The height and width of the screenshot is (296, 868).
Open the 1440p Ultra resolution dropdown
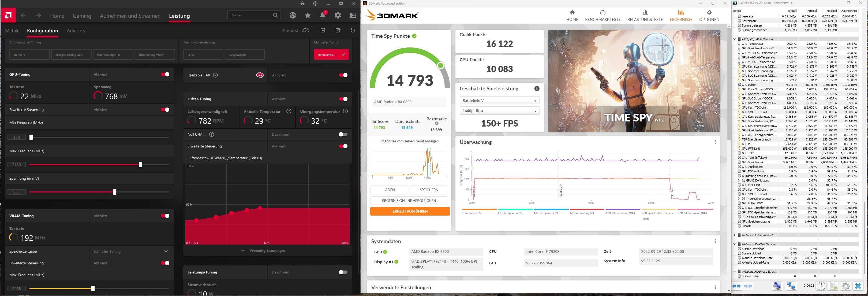click(x=499, y=110)
